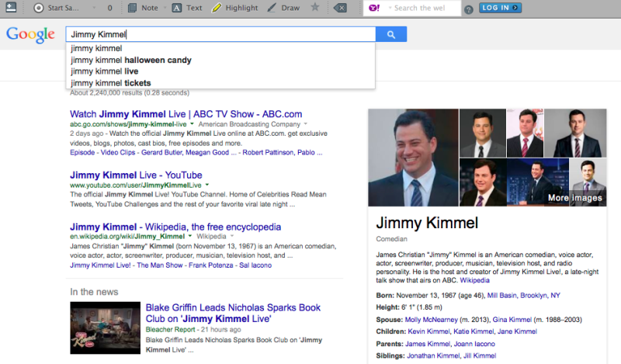621x364 pixels.
Task: Select the Draw pen tool
Action: 283,8
